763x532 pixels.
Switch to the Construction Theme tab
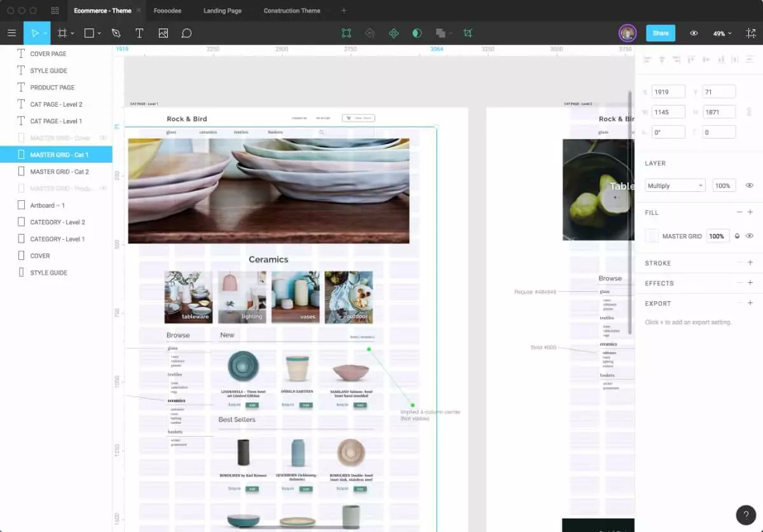click(x=292, y=11)
